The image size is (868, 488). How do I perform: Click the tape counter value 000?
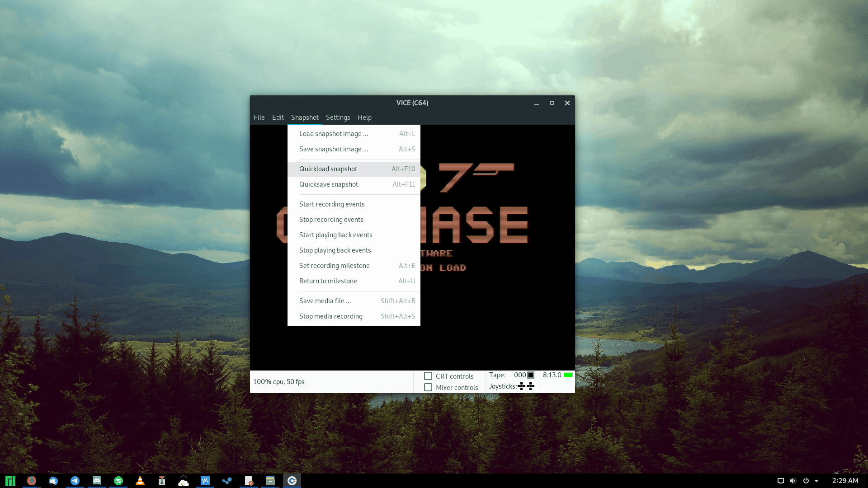(520, 375)
